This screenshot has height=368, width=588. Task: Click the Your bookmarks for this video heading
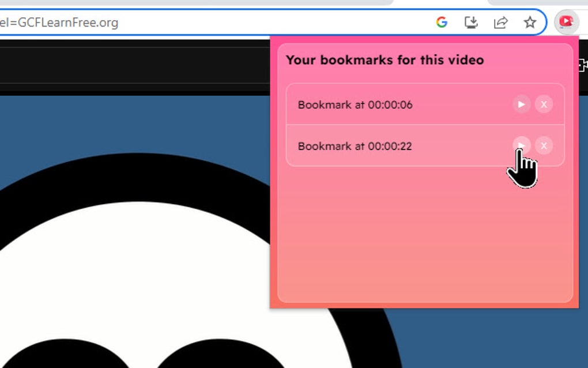coord(385,60)
